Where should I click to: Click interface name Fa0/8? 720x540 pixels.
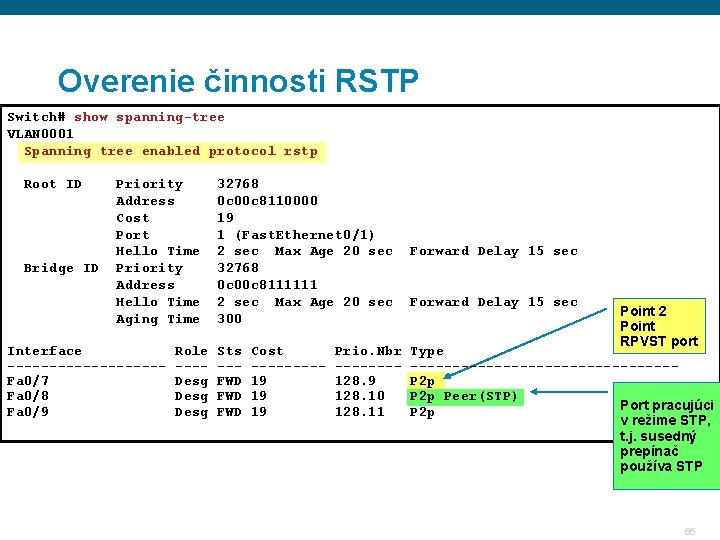pyautogui.click(x=28, y=396)
